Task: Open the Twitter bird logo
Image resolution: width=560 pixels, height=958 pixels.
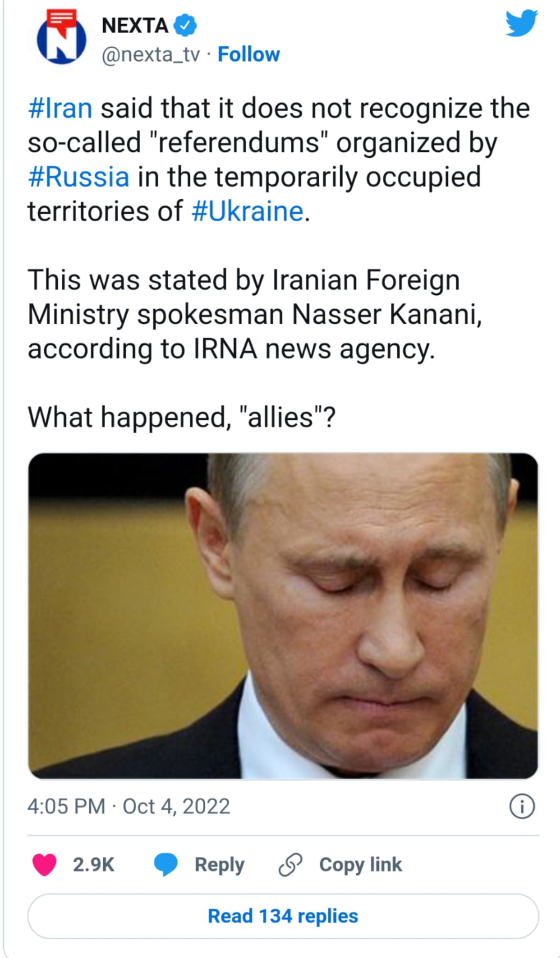Action: click(522, 23)
